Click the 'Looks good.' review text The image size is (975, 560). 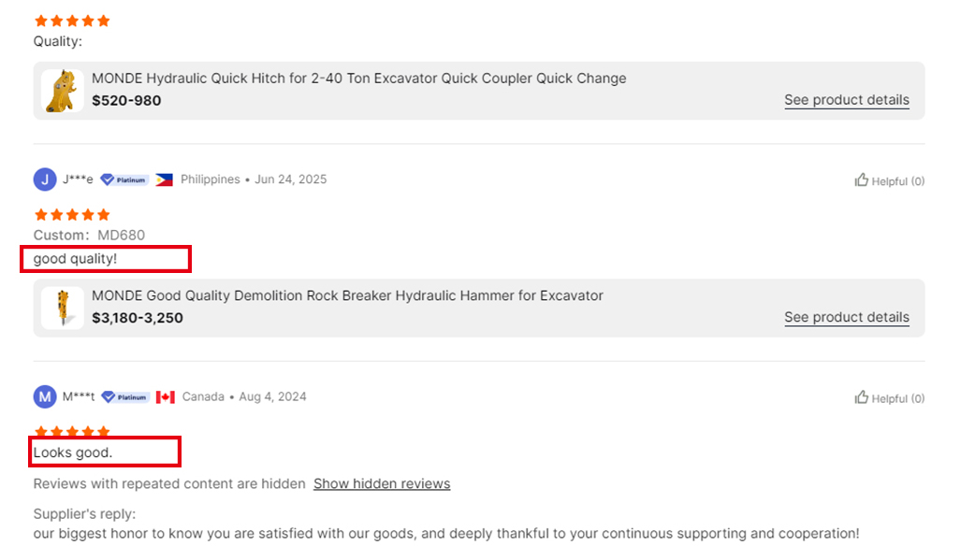click(x=73, y=452)
